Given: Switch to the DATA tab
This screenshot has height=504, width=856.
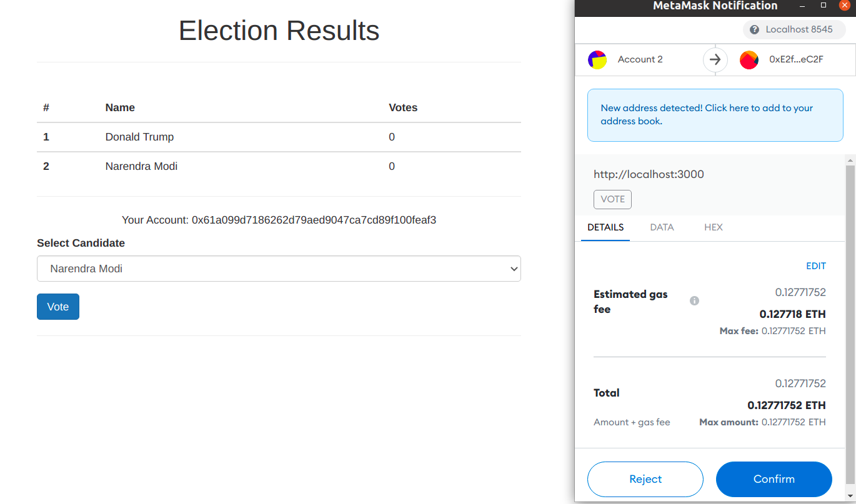Looking at the screenshot, I should 662,227.
